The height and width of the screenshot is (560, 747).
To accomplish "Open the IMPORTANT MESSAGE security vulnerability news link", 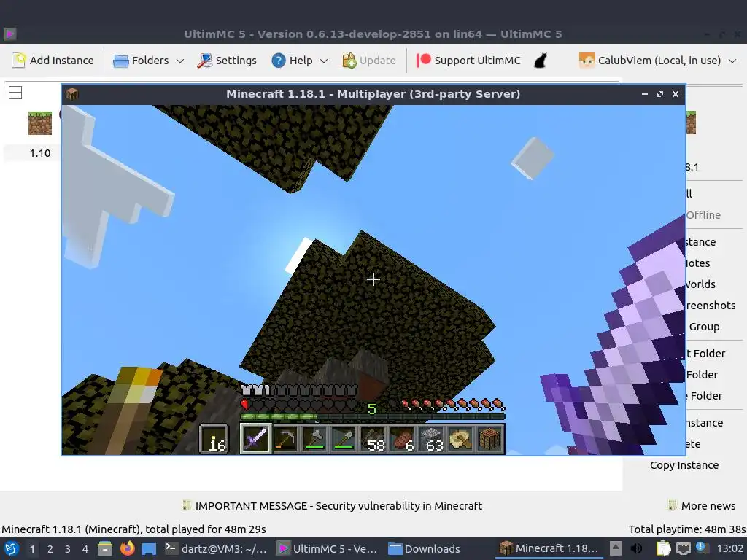I will coord(338,506).
